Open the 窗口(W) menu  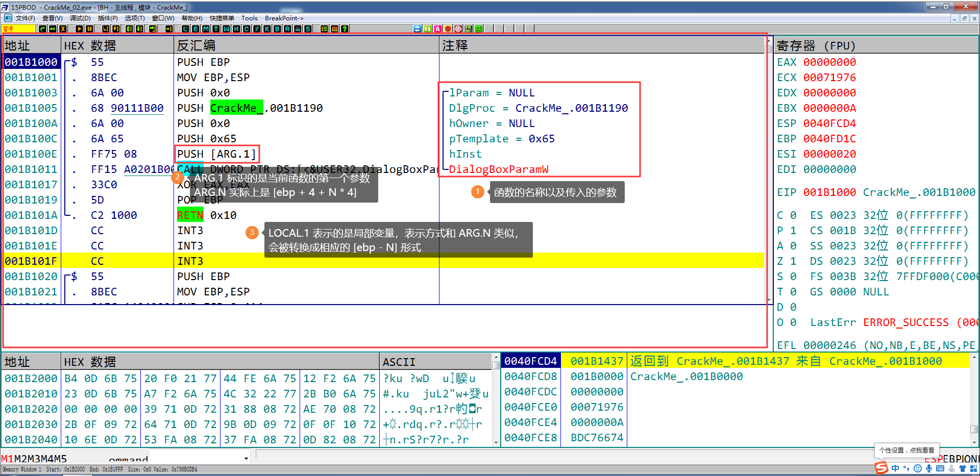163,18
